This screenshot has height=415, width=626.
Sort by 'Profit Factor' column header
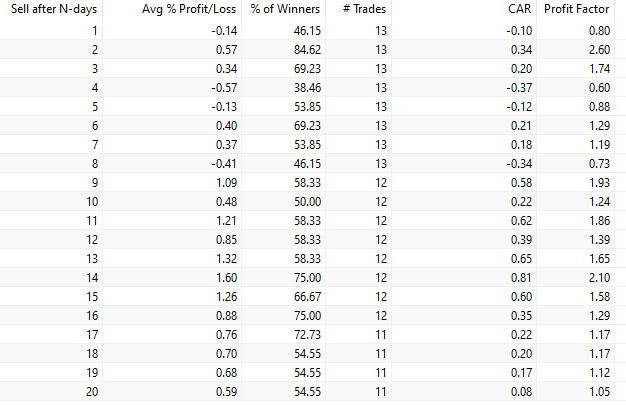pyautogui.click(x=577, y=9)
